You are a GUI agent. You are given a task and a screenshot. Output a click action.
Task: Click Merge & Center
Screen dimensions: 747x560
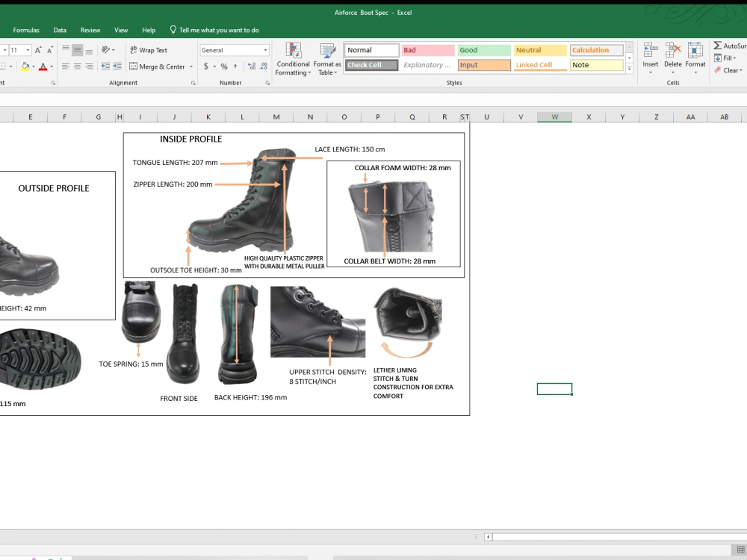coord(157,66)
